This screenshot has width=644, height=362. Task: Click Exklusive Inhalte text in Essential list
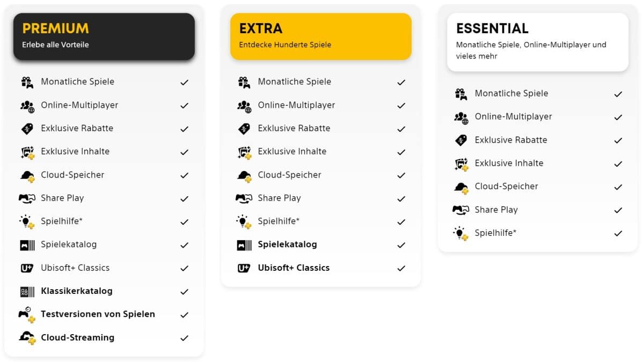pyautogui.click(x=509, y=163)
